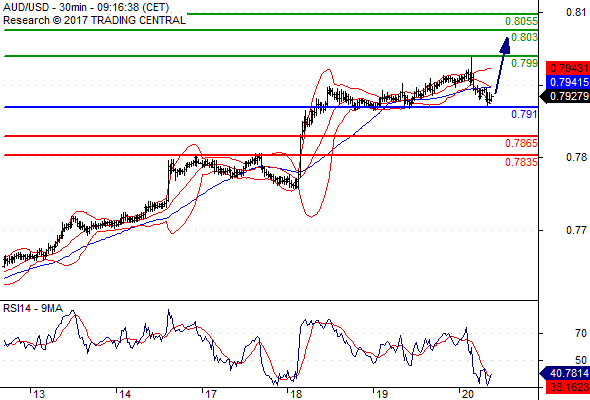Click the blue upward forecast arrow
Screen dimensions: 590x400
[502, 65]
